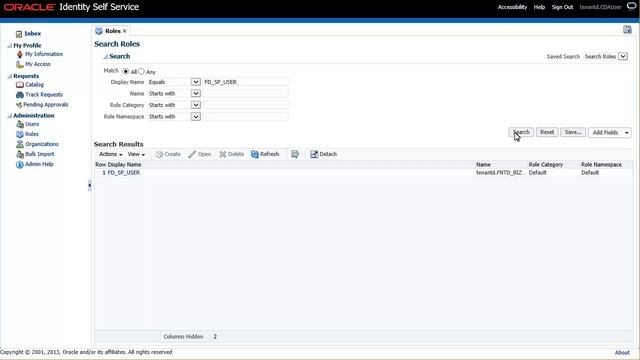Switch to the Roles tab

click(x=113, y=31)
